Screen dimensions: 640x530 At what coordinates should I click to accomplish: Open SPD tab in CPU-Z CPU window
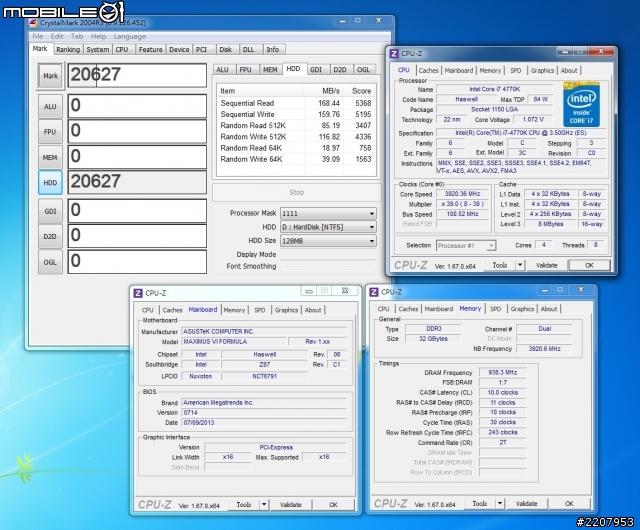pos(516,71)
